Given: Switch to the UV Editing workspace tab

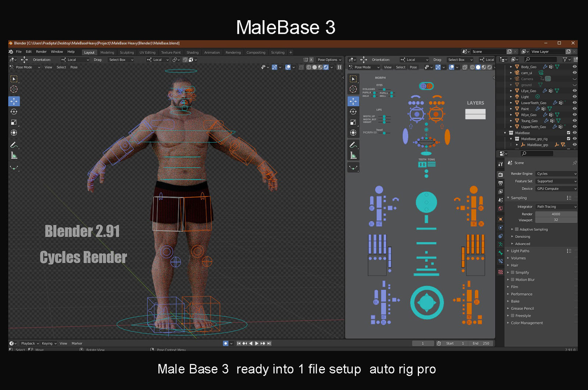Looking at the screenshot, I should pos(147,53).
